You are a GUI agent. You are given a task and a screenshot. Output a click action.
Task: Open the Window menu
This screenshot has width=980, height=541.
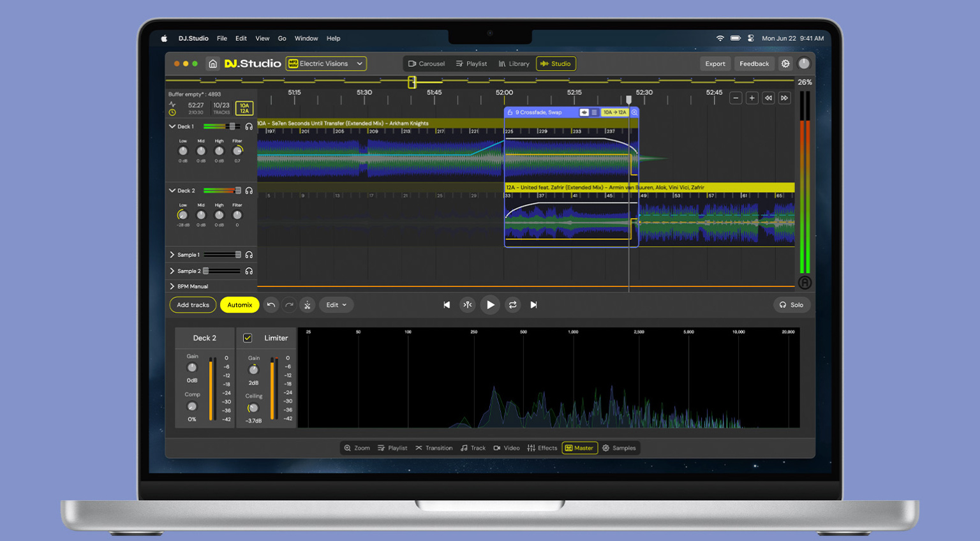tap(306, 38)
